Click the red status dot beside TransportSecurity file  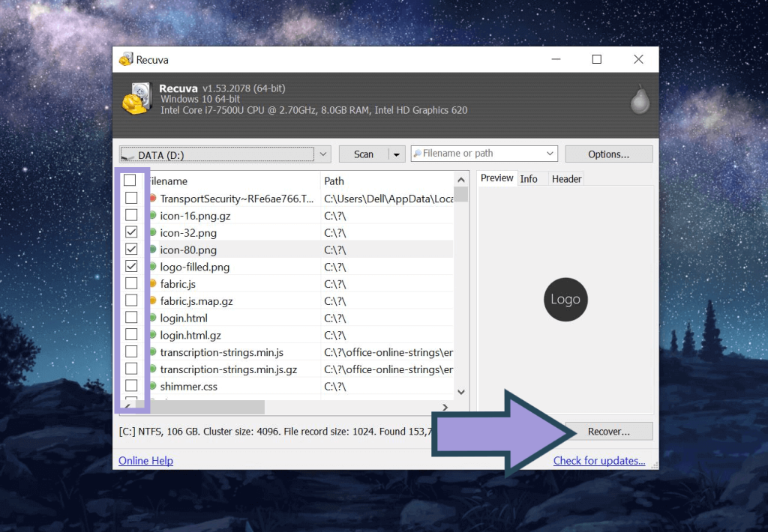tap(151, 198)
